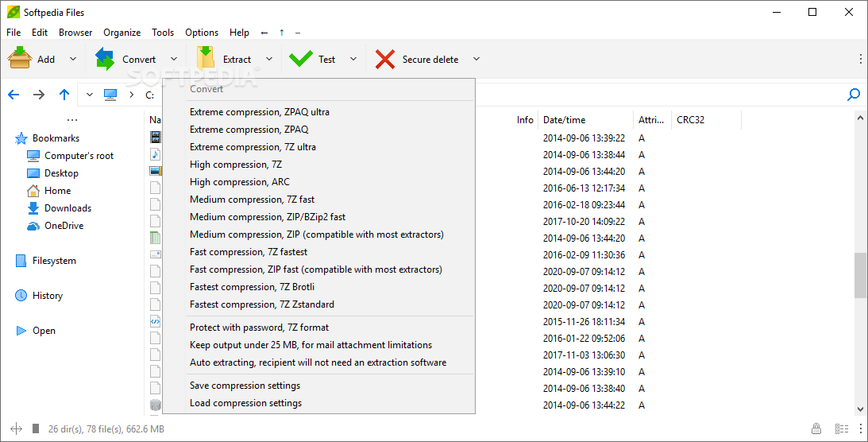This screenshot has width=868, height=442.
Task: Click the small dark square in status bar
Action: [x=36, y=428]
